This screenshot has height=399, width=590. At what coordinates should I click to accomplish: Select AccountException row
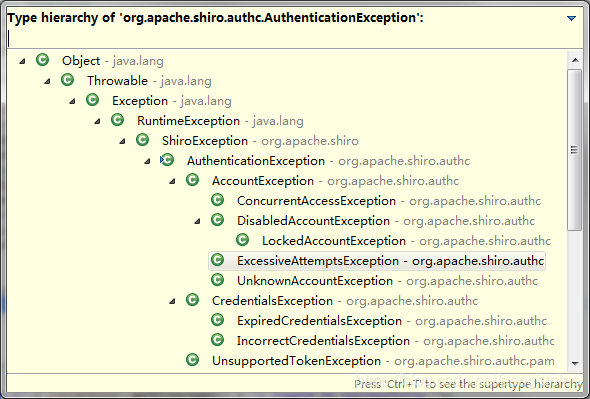(335, 181)
